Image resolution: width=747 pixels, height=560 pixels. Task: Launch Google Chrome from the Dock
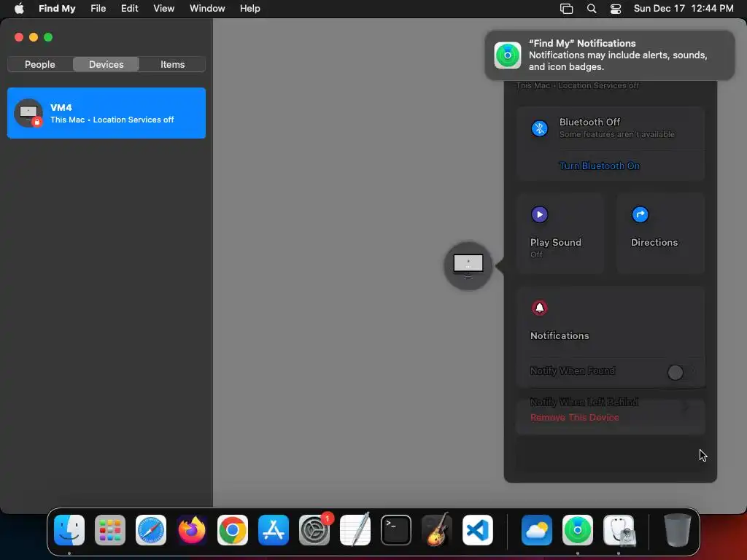coord(233,530)
